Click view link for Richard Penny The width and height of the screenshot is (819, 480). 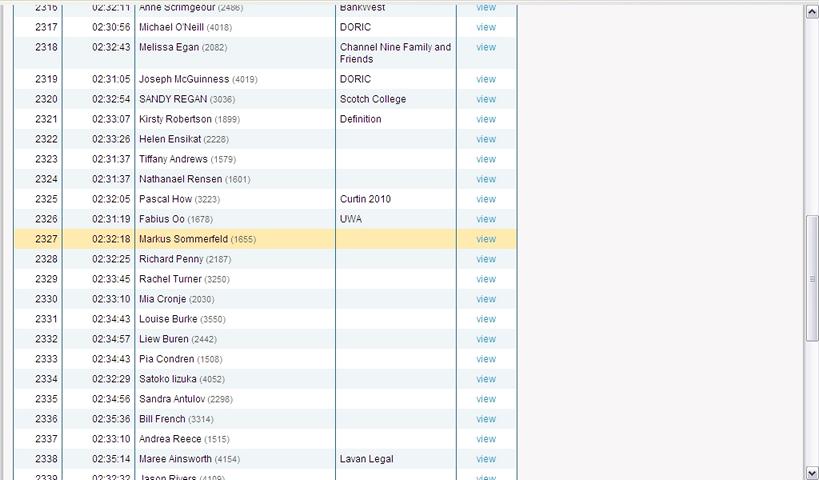pos(486,259)
